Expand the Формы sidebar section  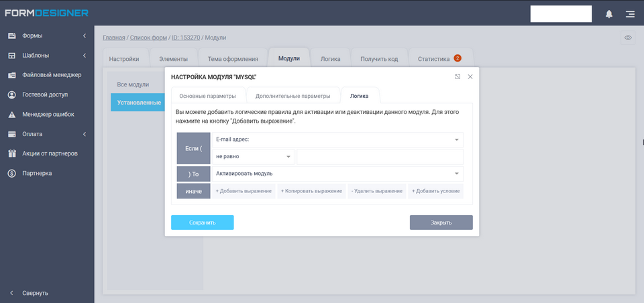pos(46,36)
